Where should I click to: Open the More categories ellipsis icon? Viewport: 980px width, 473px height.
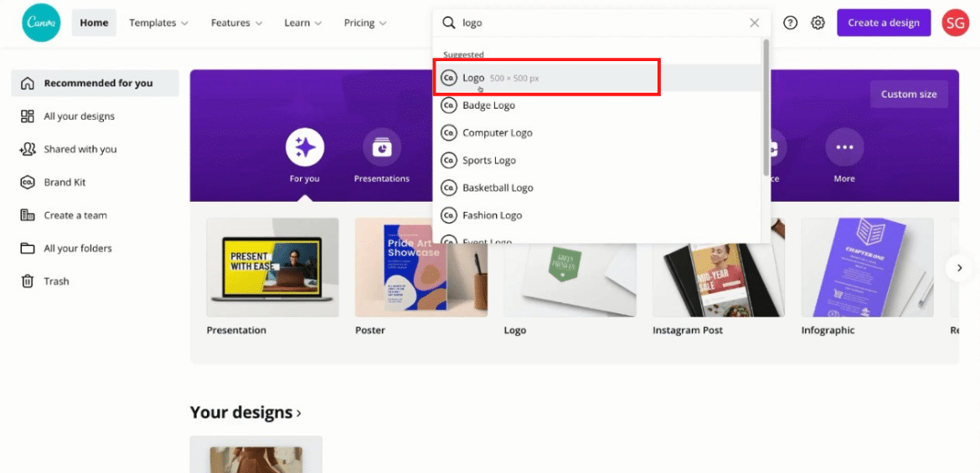pyautogui.click(x=844, y=148)
